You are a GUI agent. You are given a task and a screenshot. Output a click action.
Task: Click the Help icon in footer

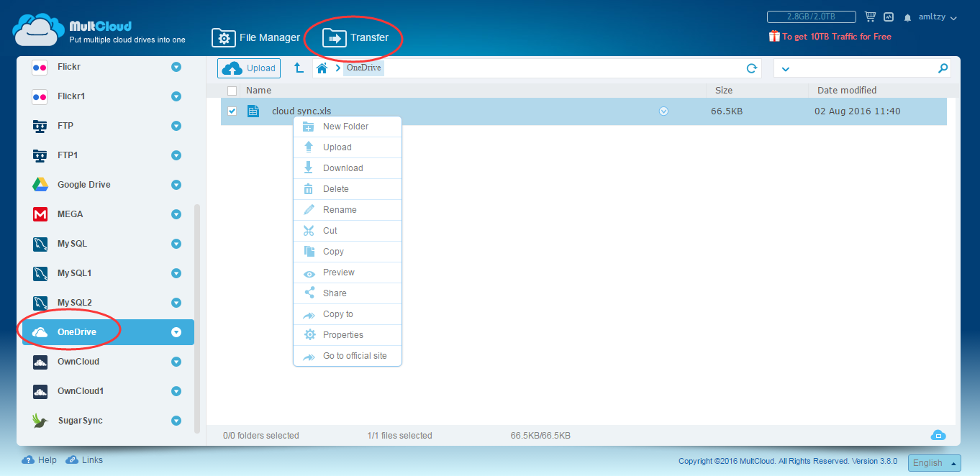click(28, 460)
